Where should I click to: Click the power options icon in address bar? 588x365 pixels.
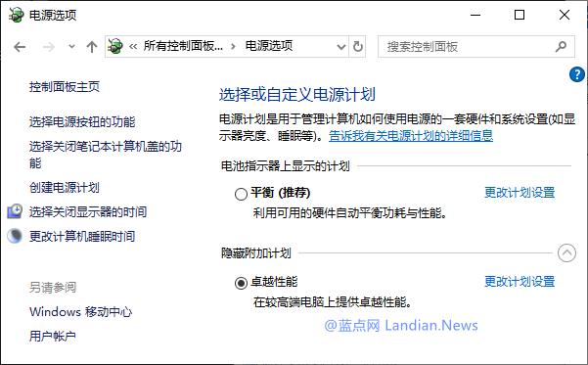tap(115, 46)
